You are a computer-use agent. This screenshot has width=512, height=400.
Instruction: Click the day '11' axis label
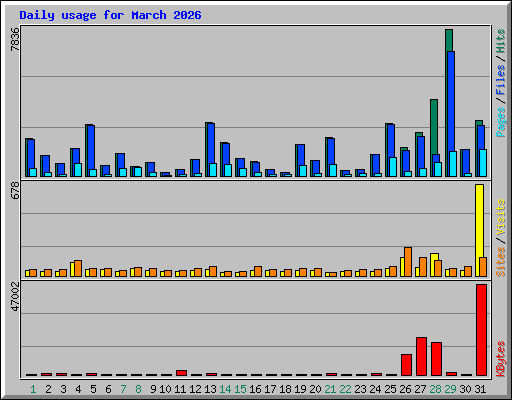(180, 389)
